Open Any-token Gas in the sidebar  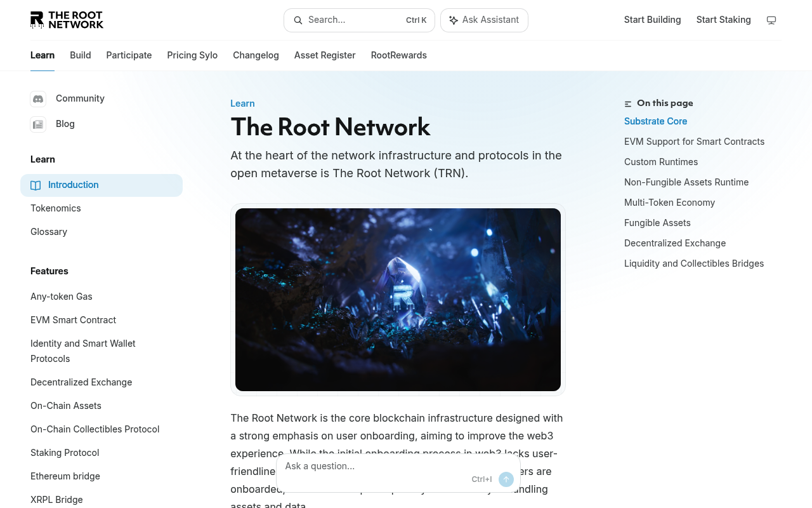click(62, 297)
